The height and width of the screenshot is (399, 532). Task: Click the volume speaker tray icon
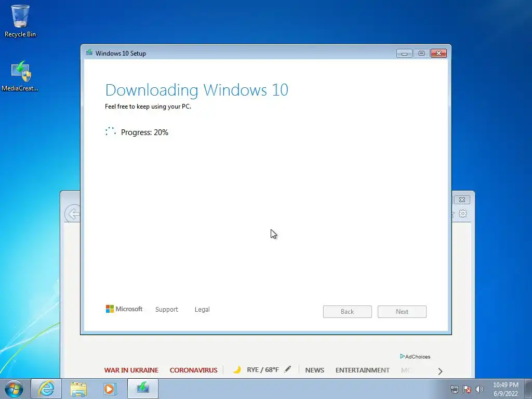(479, 389)
